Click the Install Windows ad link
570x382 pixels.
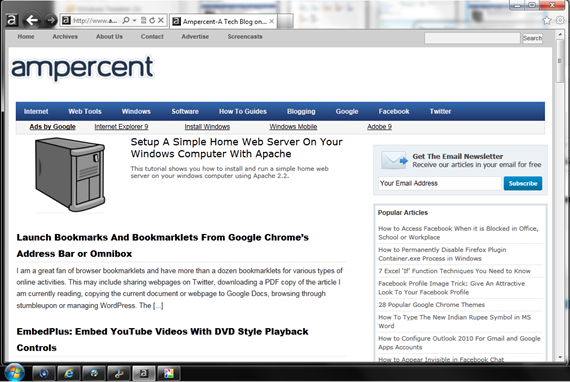tap(207, 127)
